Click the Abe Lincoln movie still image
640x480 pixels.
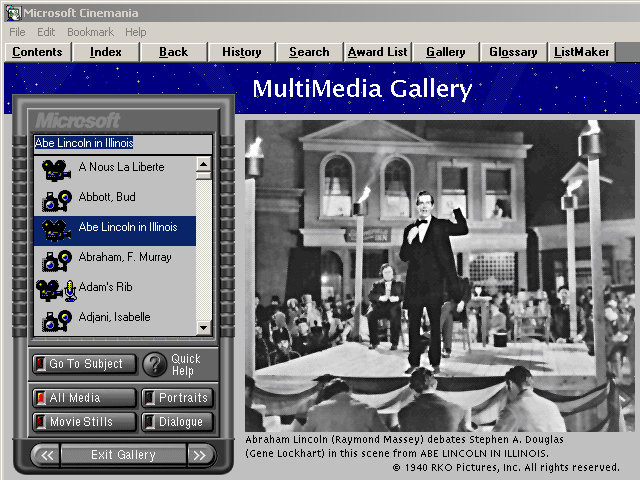click(x=440, y=276)
